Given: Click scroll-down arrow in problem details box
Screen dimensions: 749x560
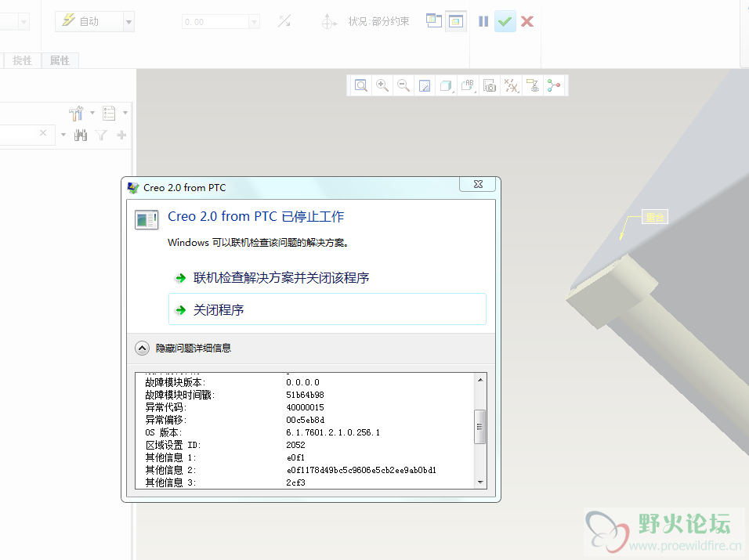Looking at the screenshot, I should (x=480, y=482).
